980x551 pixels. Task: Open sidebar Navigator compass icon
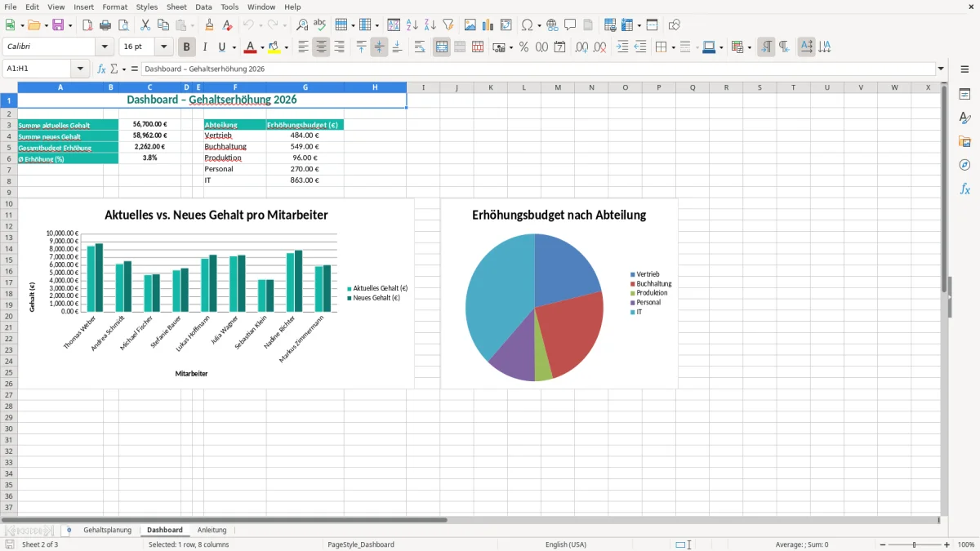coord(964,165)
